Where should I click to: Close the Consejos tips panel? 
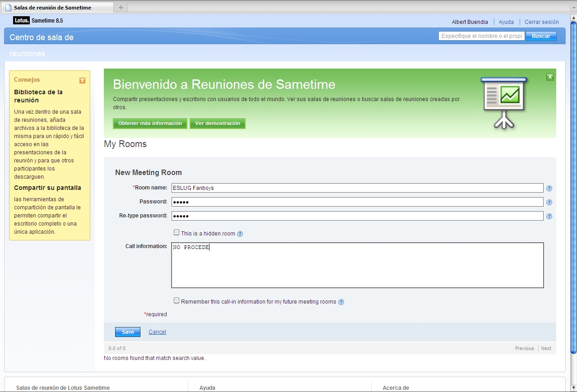tap(82, 80)
